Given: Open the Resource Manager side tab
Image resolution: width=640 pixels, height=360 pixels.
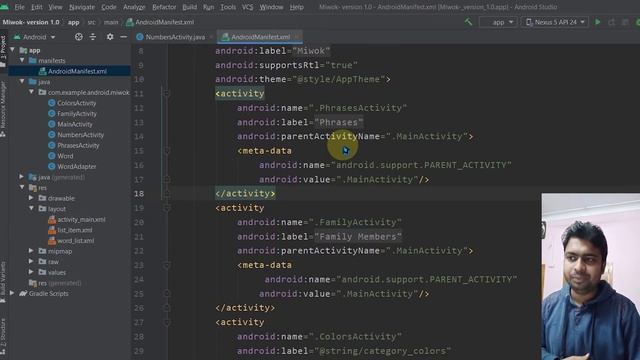Looking at the screenshot, I should click(3, 109).
